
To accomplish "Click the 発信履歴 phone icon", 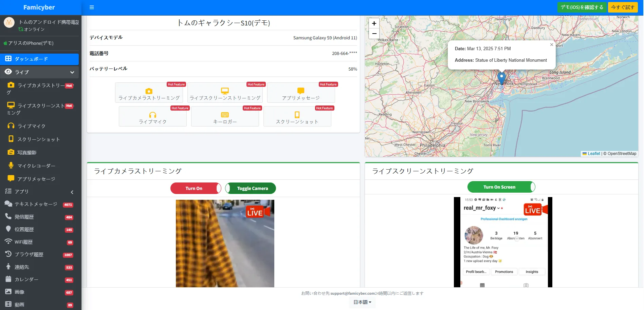I will point(8,216).
